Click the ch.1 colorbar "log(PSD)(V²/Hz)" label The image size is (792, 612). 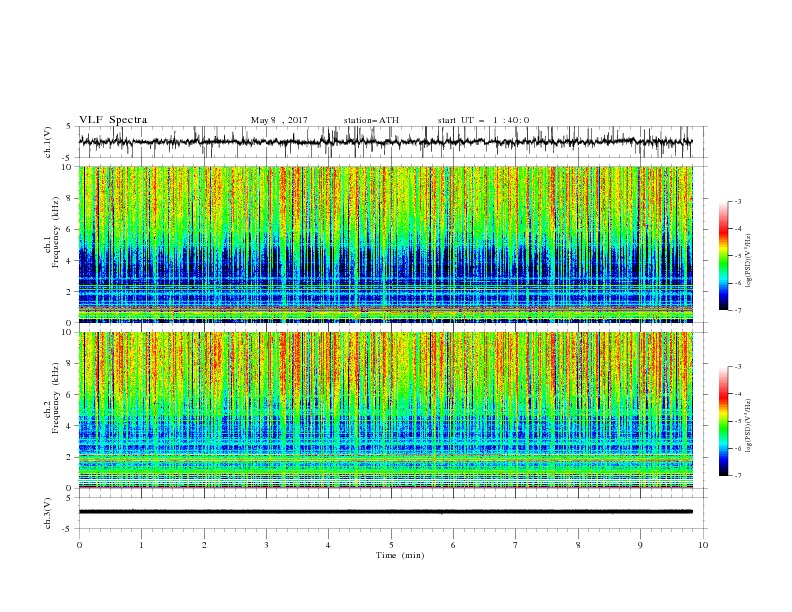point(749,261)
